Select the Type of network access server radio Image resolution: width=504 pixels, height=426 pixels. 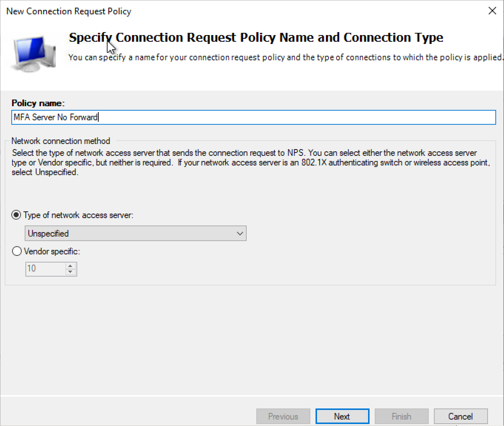tap(17, 215)
